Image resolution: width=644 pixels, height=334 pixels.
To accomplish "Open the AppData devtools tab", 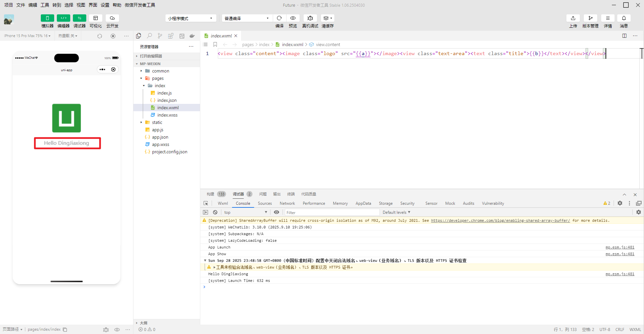I will click(363, 203).
